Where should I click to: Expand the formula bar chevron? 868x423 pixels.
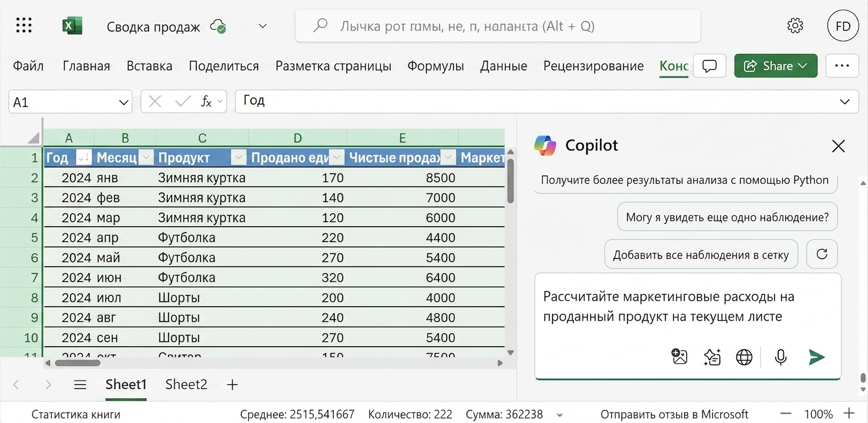click(845, 102)
